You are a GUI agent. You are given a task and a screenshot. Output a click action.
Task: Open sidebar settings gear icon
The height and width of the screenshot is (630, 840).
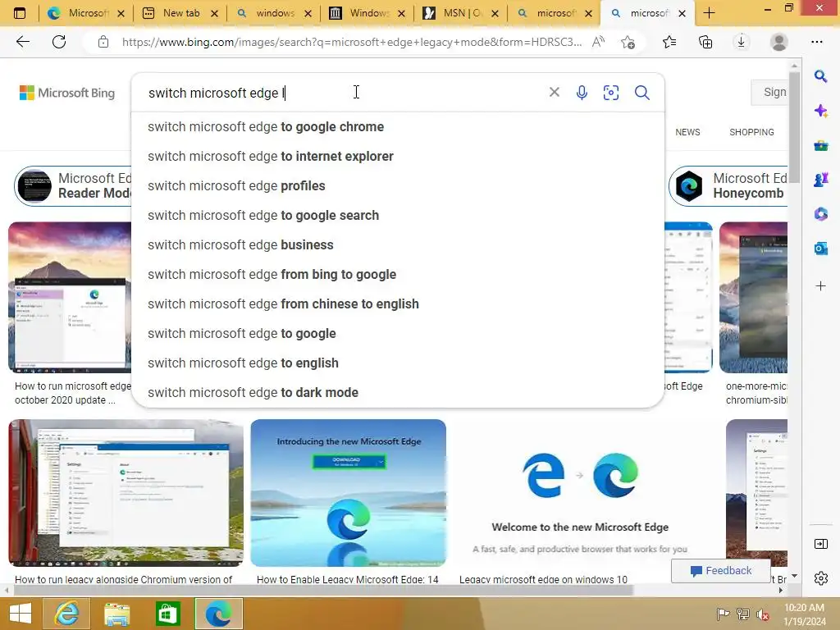pyautogui.click(x=820, y=578)
